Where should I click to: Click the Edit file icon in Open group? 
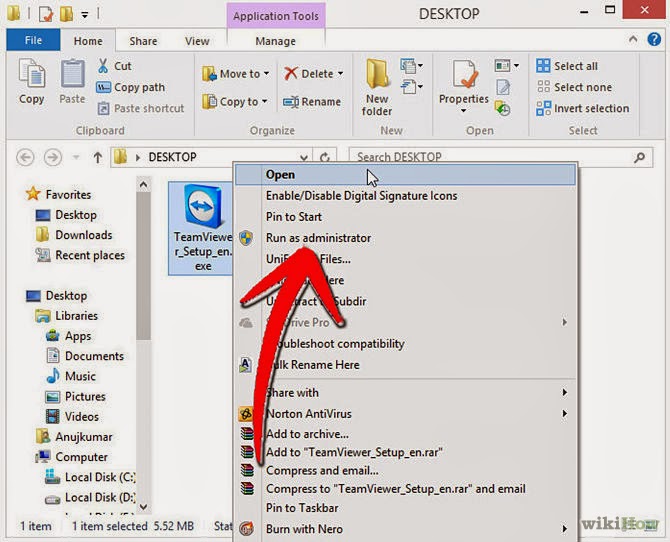pos(503,87)
